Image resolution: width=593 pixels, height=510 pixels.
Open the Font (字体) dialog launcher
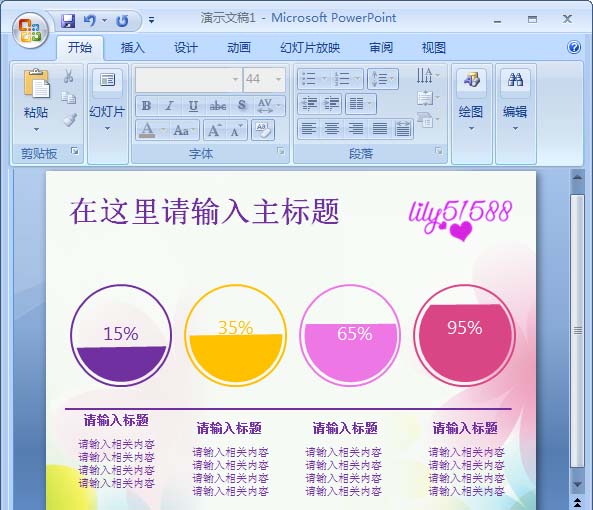[x=281, y=151]
